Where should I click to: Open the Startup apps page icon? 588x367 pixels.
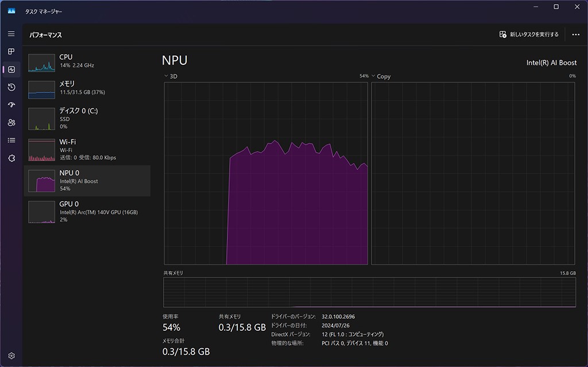click(x=11, y=105)
